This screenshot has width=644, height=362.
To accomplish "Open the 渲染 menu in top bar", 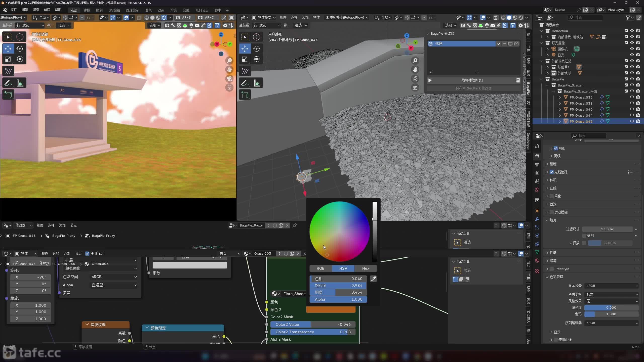I will (36, 10).
